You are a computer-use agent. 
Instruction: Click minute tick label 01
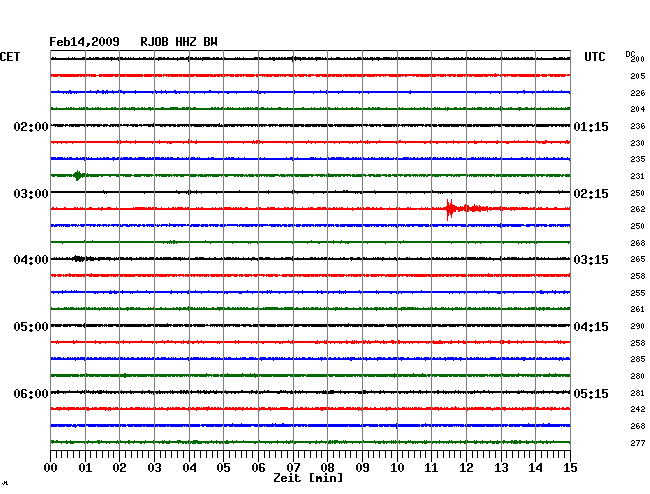[85, 468]
